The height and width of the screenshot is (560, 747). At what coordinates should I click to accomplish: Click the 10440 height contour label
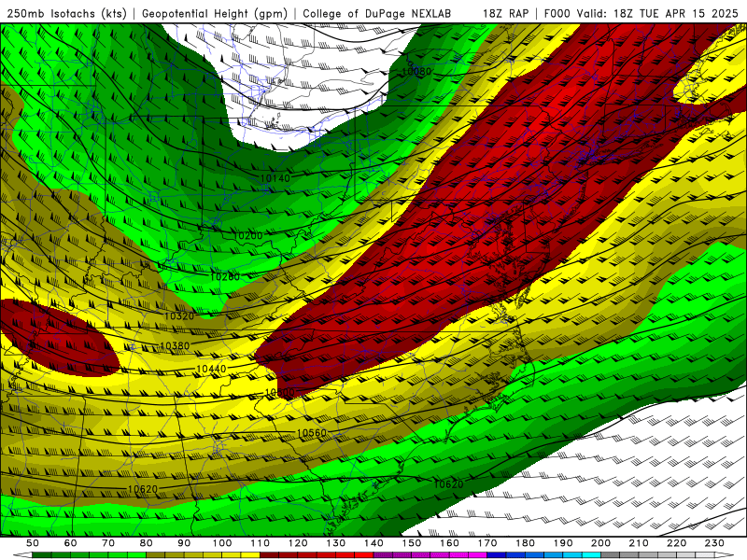(x=211, y=369)
